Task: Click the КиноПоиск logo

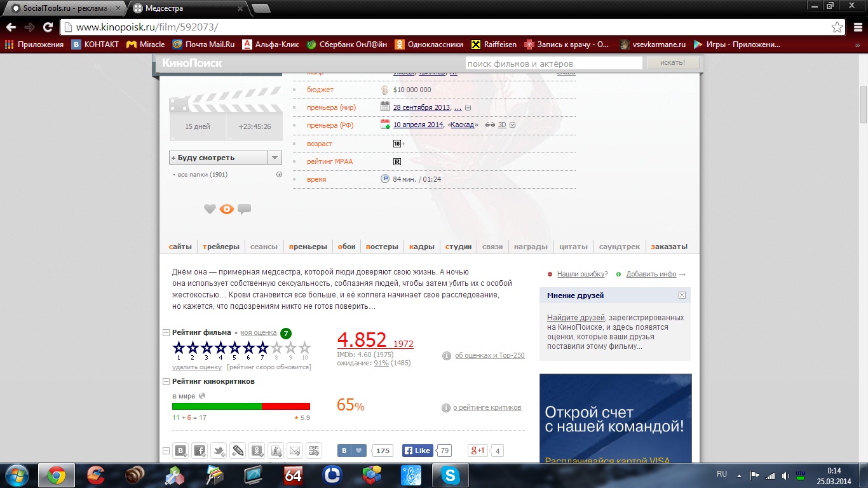Action: [191, 63]
